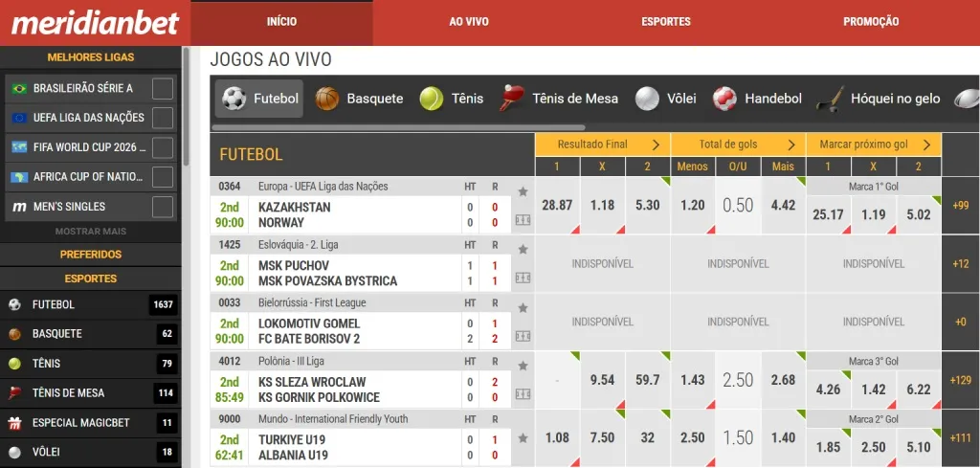Open the Melhores Ligas sidebar section
The width and height of the screenshot is (980, 468).
[x=91, y=57]
